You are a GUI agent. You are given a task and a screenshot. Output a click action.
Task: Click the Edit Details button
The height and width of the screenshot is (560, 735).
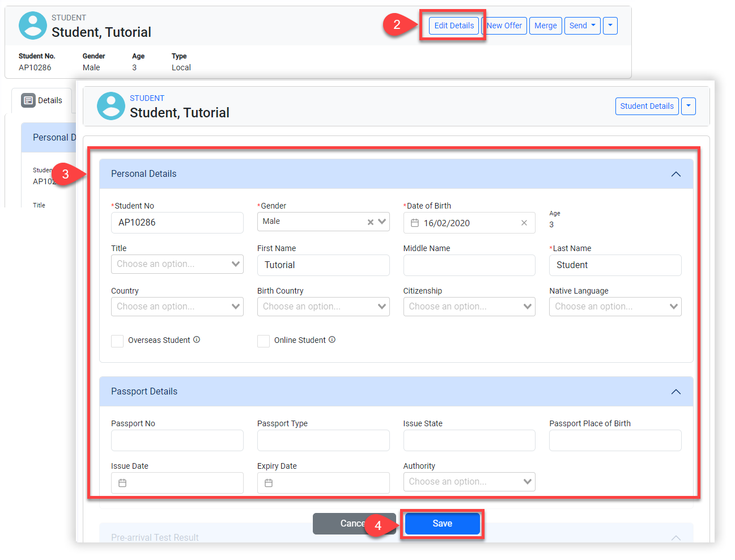[453, 26]
